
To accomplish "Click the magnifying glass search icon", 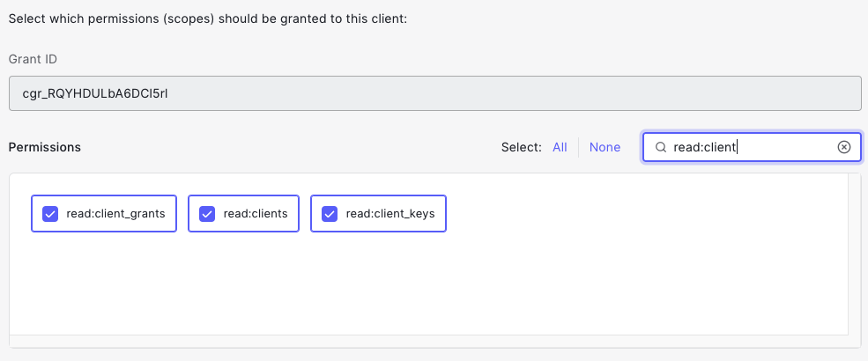I will [660, 147].
